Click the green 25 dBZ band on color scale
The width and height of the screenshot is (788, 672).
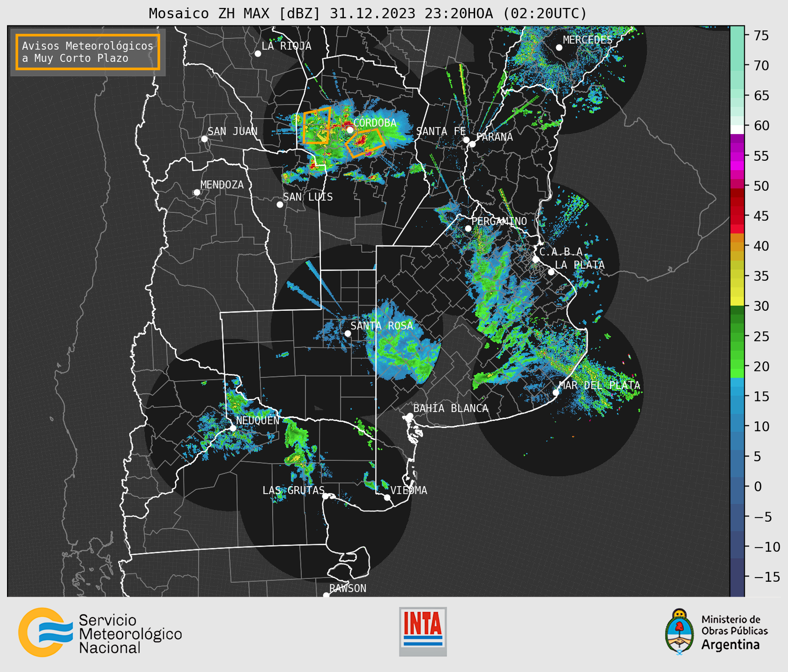click(737, 336)
